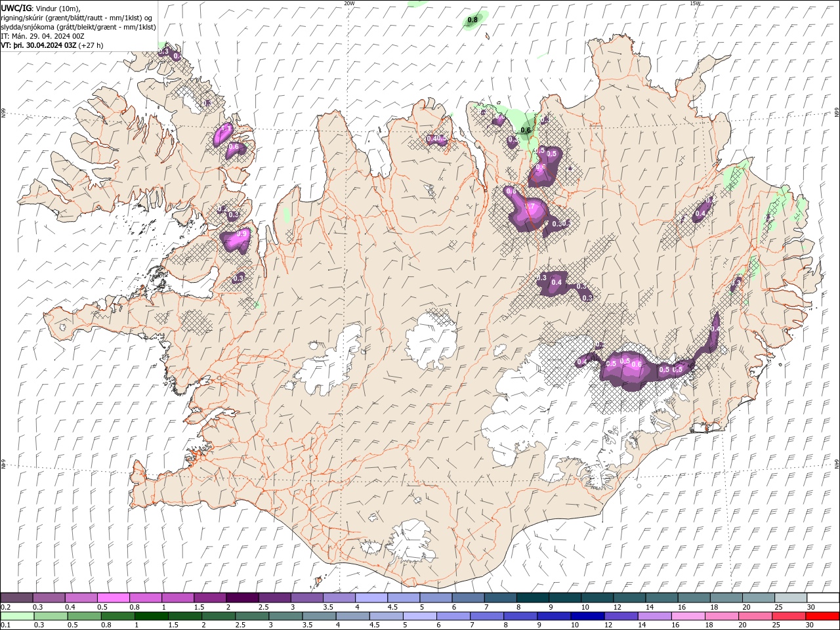Click the '0.1' label on rain legend row

pyautogui.click(x=5, y=625)
